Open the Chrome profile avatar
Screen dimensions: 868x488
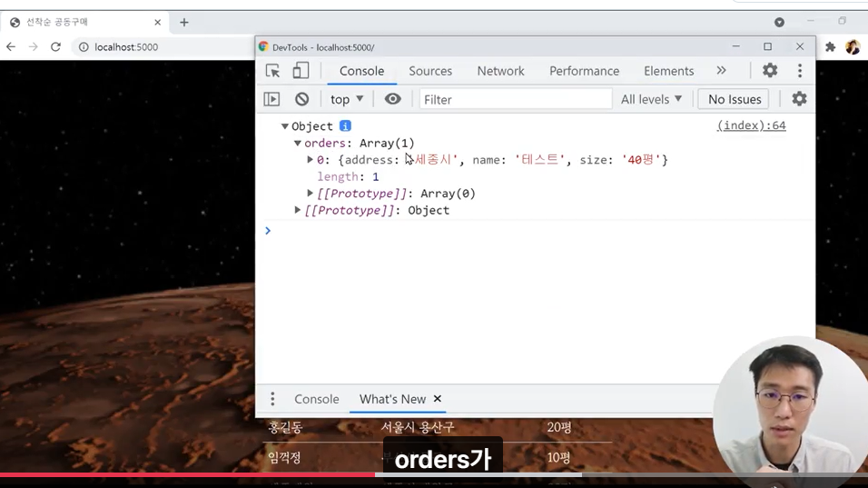click(853, 47)
